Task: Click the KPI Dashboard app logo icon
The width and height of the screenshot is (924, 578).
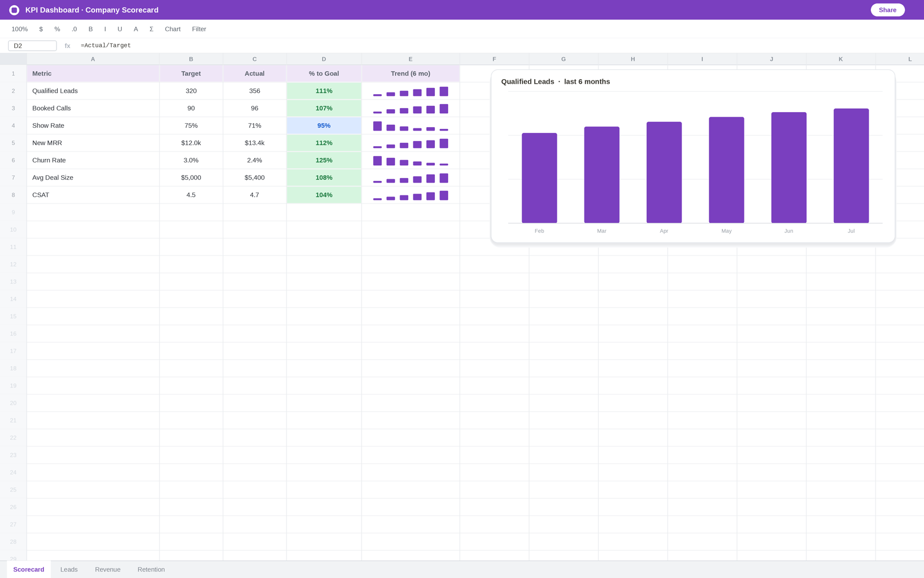Action: (14, 10)
